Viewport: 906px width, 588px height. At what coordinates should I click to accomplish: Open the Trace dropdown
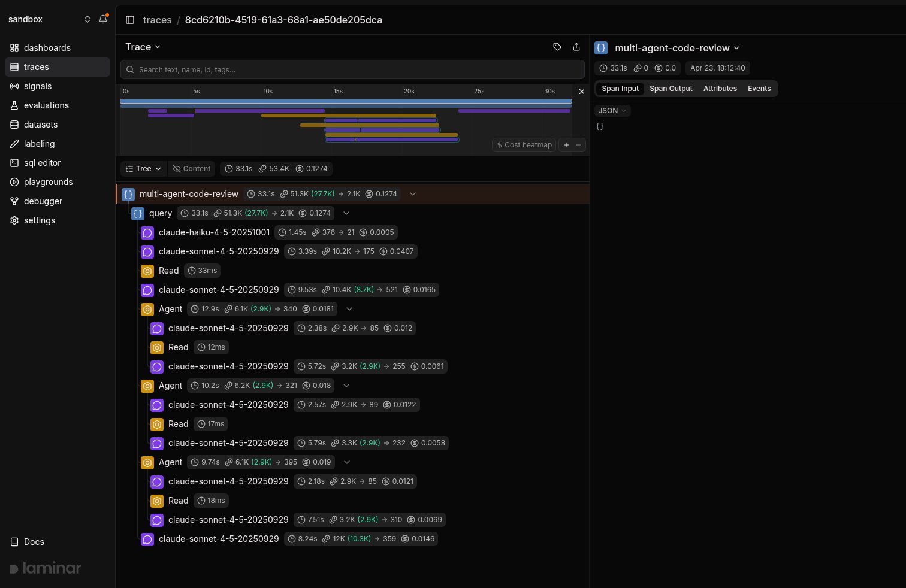click(143, 47)
